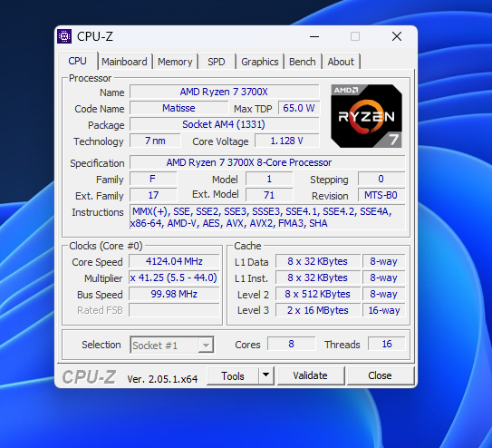Click the Revision value MTS-B0

point(381,195)
